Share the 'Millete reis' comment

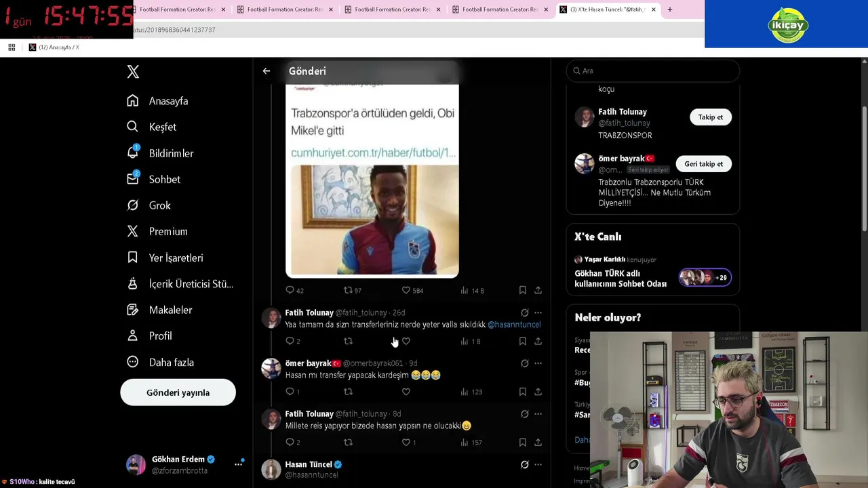(x=538, y=442)
